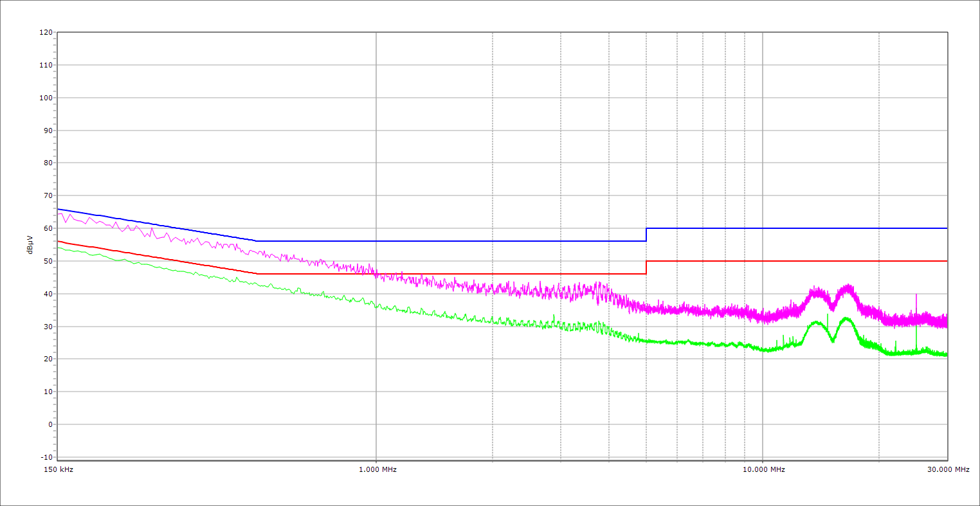This screenshot has height=506, width=980.
Task: Click the 100 value on the y-axis
Action: [x=46, y=98]
